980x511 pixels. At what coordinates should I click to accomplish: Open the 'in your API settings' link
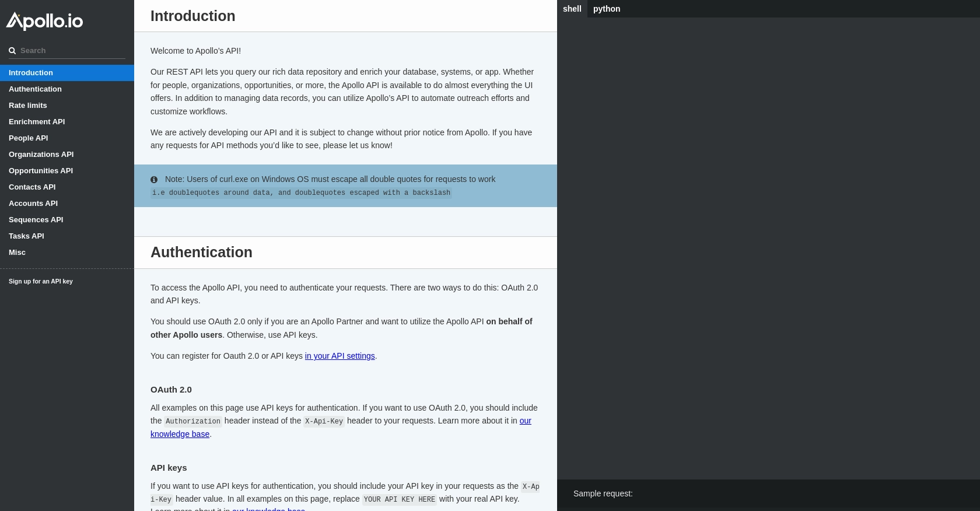coord(339,356)
